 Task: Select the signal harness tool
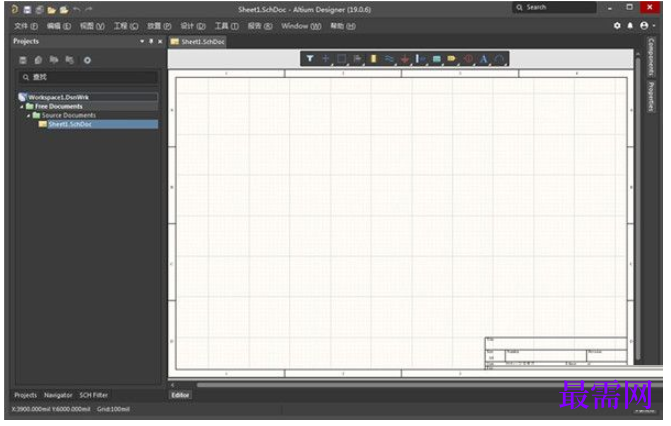[420, 59]
